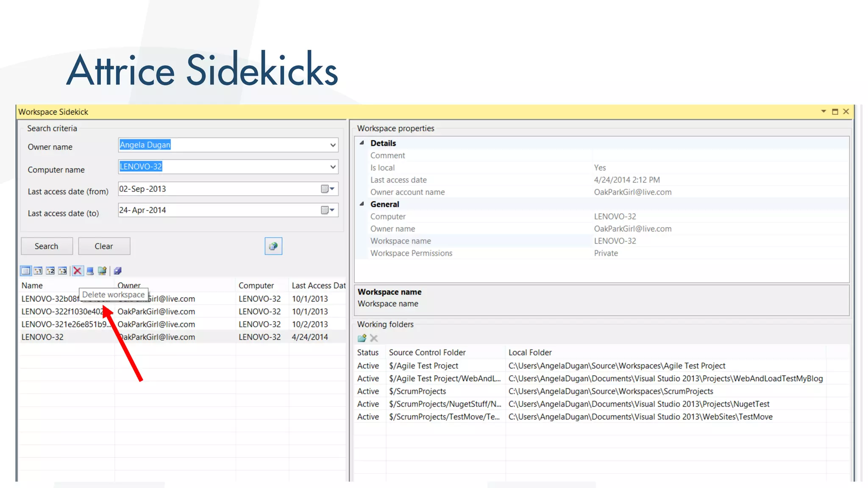Open the Computer name dropdown
Screen dimensions: 868x488
click(333, 167)
